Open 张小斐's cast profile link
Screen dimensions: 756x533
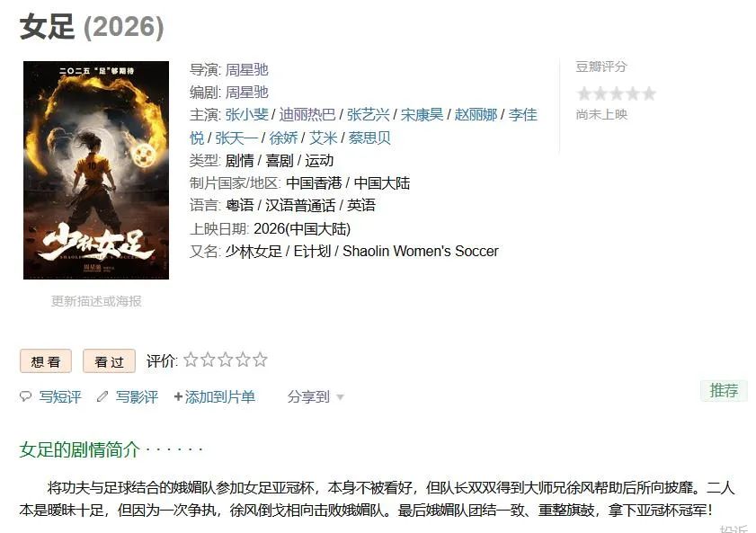click(247, 115)
